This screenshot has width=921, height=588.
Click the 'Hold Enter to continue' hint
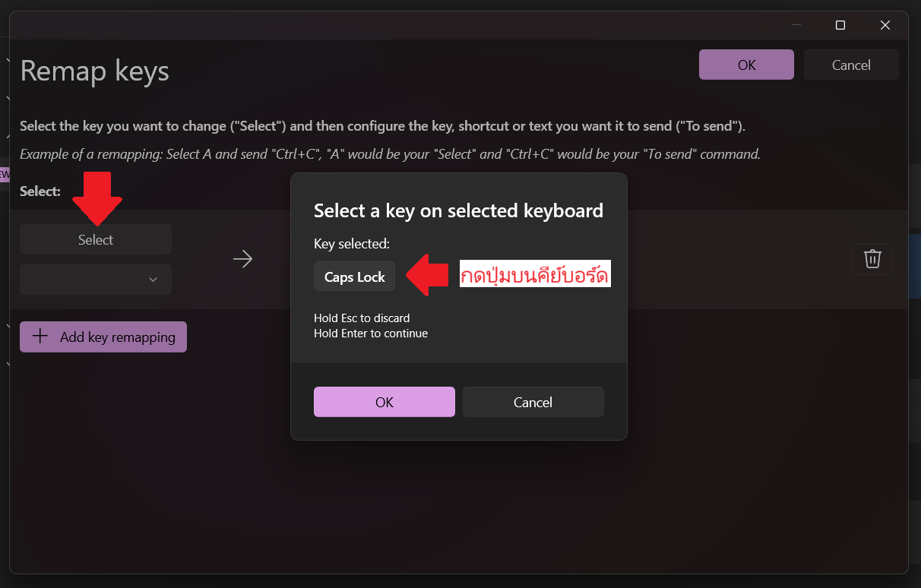(371, 334)
